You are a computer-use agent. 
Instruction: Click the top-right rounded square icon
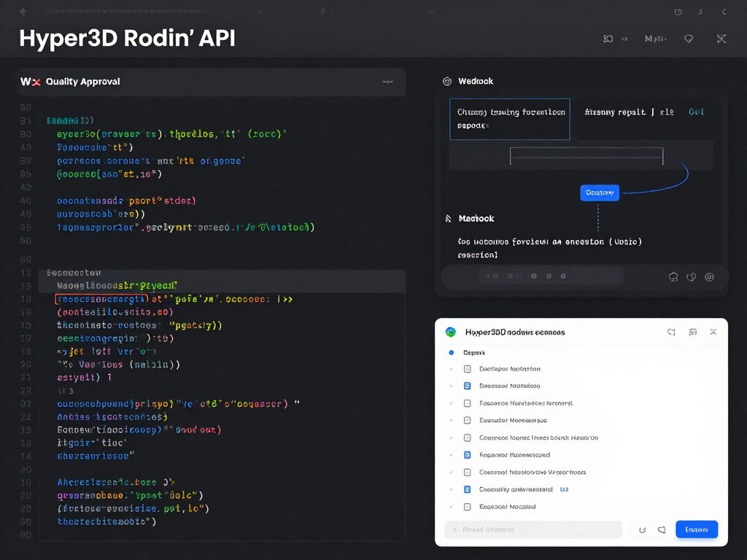678,12
